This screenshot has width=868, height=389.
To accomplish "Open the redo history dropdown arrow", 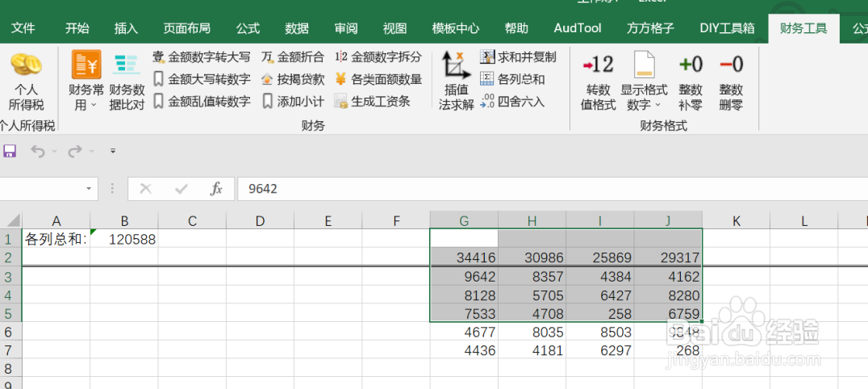I will coord(91,151).
